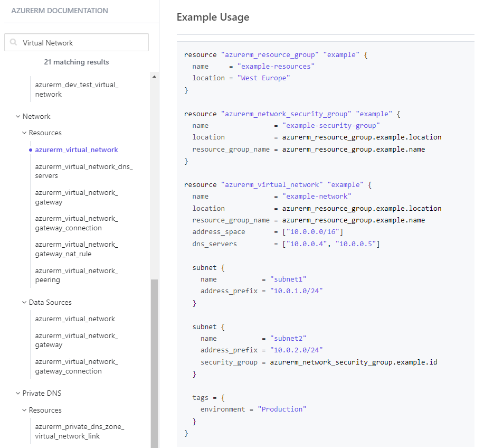Image resolution: width=484 pixels, height=448 pixels.
Task: Click the sidebar vertical scrollbar thumb
Action: pyautogui.click(x=154, y=363)
